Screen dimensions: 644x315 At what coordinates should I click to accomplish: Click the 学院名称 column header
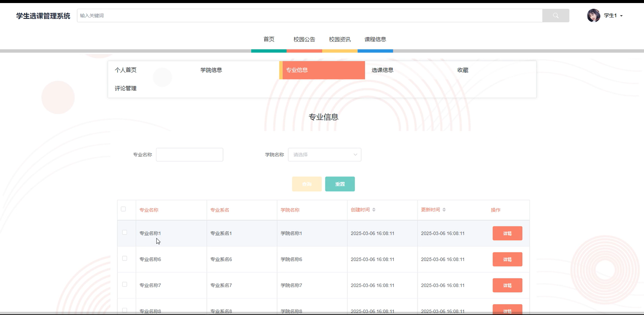click(x=290, y=210)
